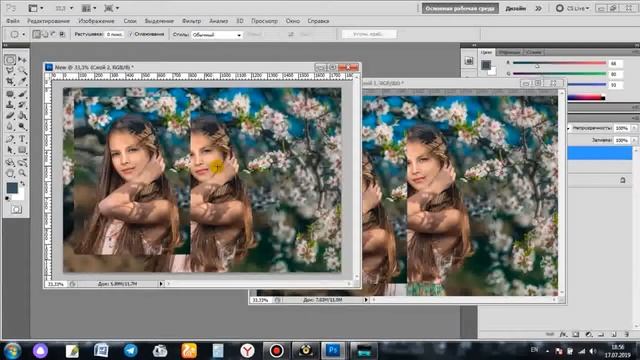
Task: Select the Crop tool
Action: [x=10, y=82]
